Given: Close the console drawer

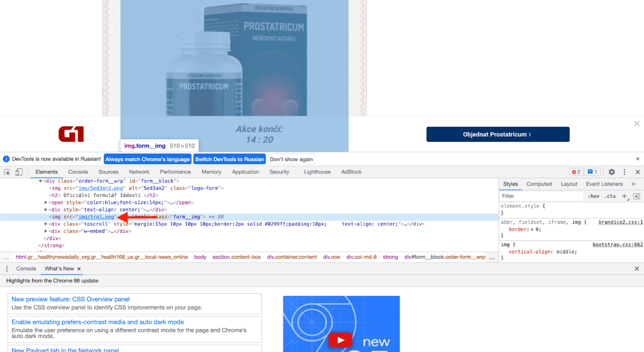Looking at the screenshot, I should tap(637, 269).
